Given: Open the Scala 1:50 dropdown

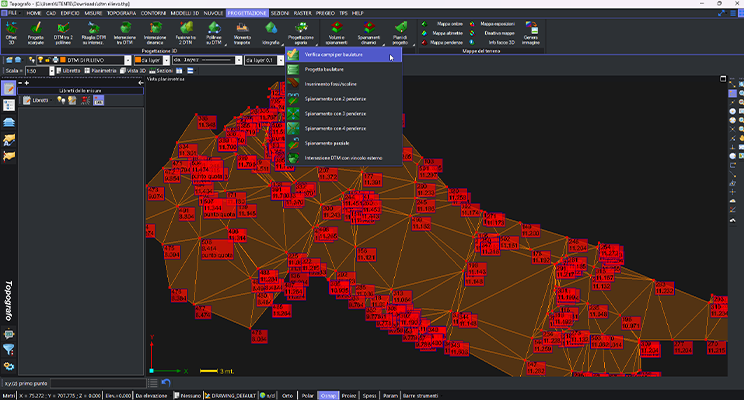Looking at the screenshot, I should (52, 71).
